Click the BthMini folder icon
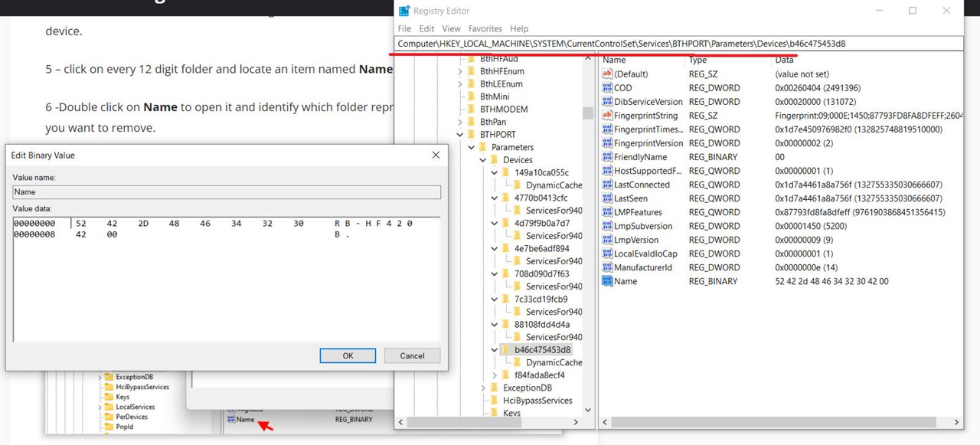The image size is (980, 445). pos(472,97)
